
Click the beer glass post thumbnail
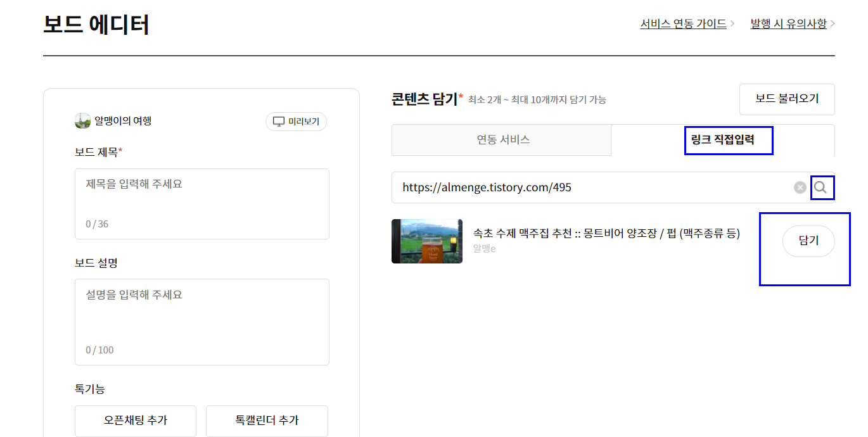pyautogui.click(x=427, y=241)
